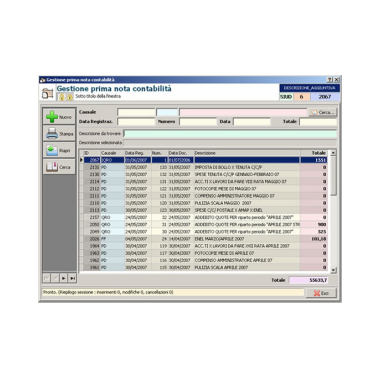This screenshot has width=380, height=380.
Task: Open the Cerca book sidebar button
Action: pyautogui.click(x=59, y=167)
